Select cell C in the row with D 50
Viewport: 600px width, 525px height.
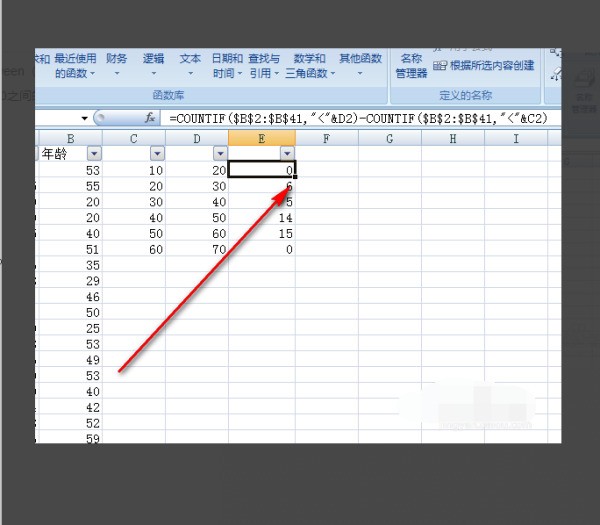pos(134,218)
